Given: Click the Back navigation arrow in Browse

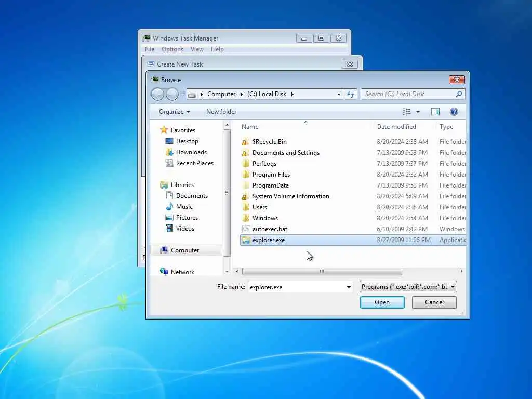Looking at the screenshot, I should click(157, 94).
